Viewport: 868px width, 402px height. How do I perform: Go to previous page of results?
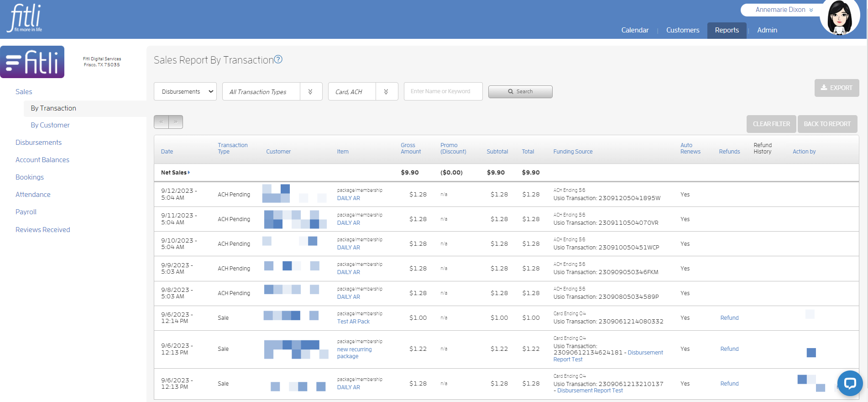click(x=161, y=122)
